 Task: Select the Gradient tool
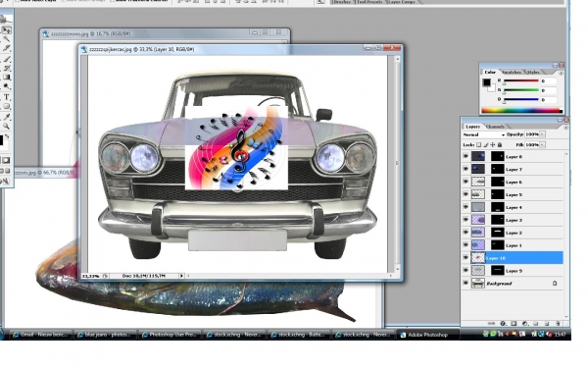(x=7, y=78)
